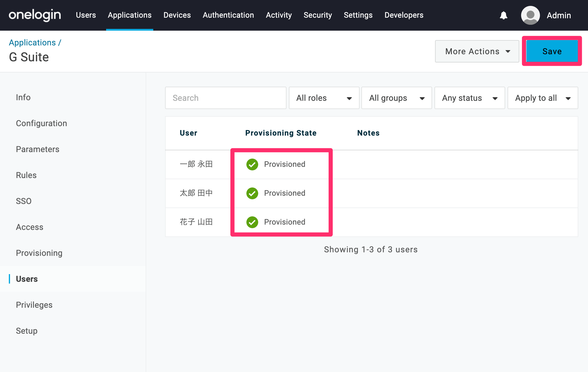Click the green check icon for 太郎 田中

coord(252,193)
